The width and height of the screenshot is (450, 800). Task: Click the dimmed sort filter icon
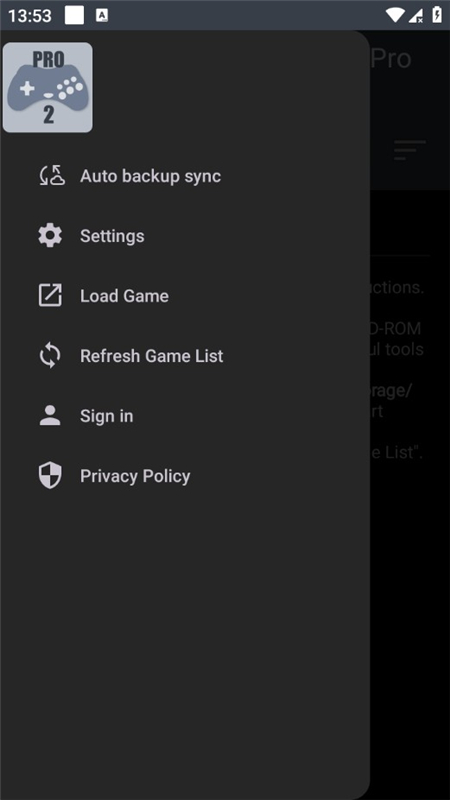point(410,150)
